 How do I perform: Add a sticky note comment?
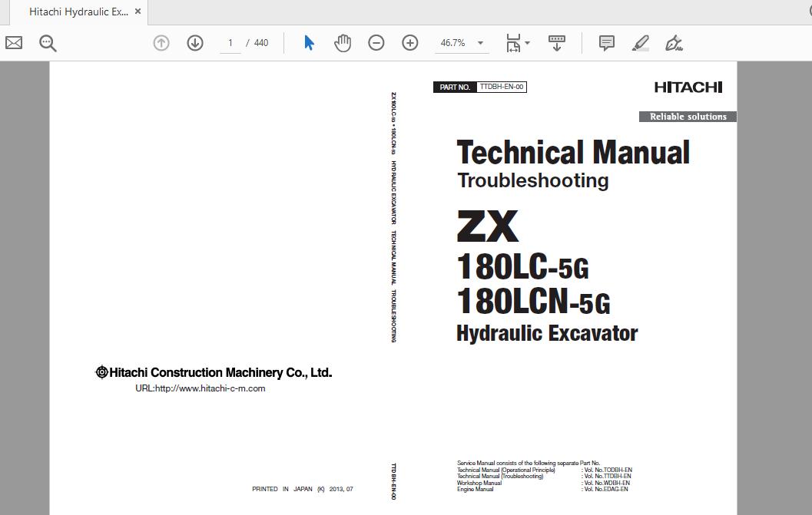pos(606,43)
